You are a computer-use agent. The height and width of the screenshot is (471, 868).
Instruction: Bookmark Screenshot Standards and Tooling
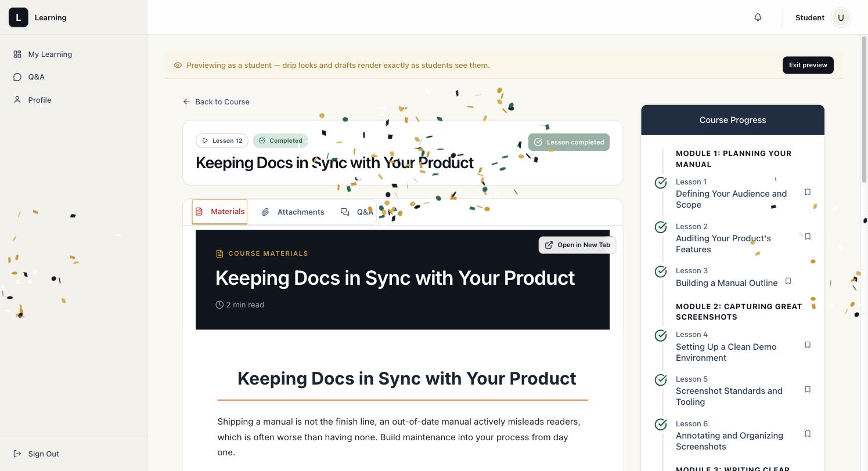pyautogui.click(x=808, y=389)
